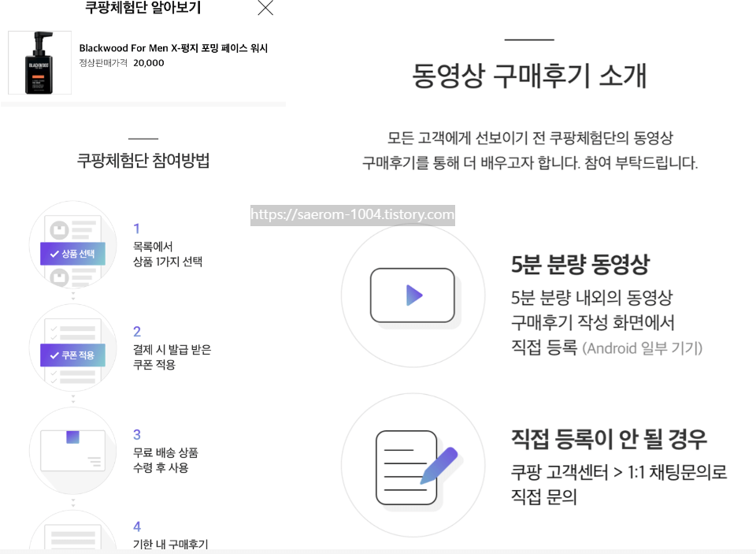
Task: Click the delivery envelope step 3 illustration
Action: point(72,451)
